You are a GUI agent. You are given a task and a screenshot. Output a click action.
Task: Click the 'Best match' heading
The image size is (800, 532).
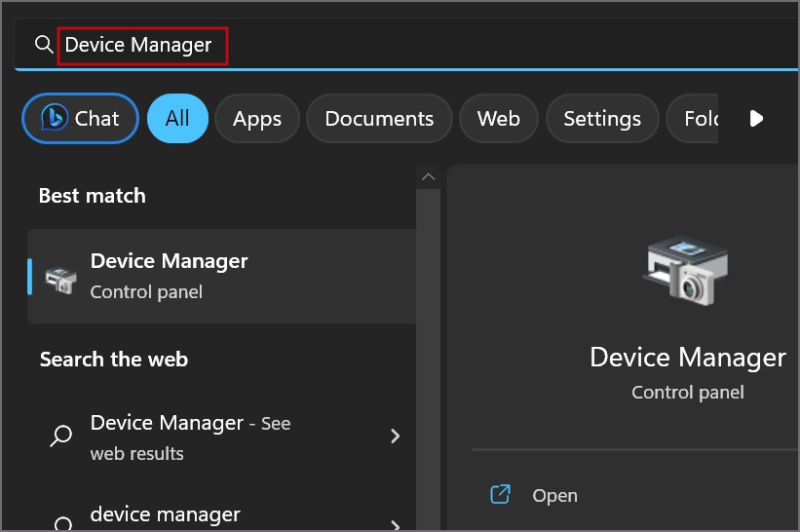[x=93, y=196]
